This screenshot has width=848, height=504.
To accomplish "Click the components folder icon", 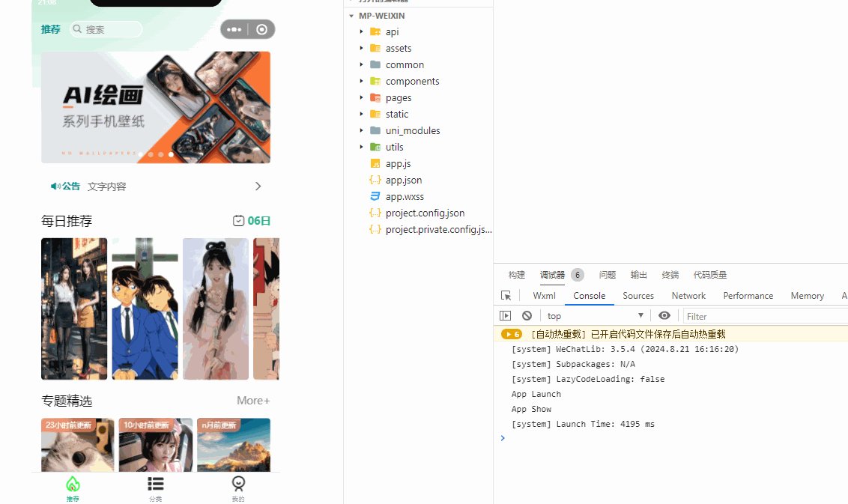I will pyautogui.click(x=375, y=81).
